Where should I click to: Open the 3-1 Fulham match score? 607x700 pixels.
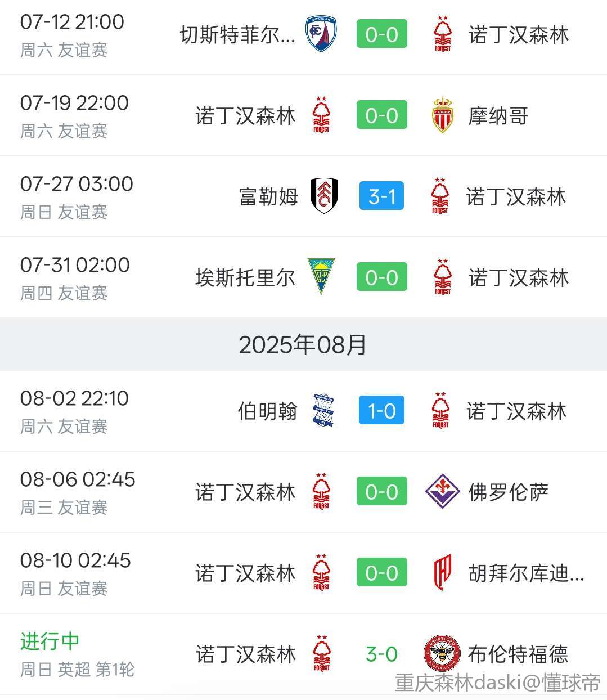coord(381,196)
